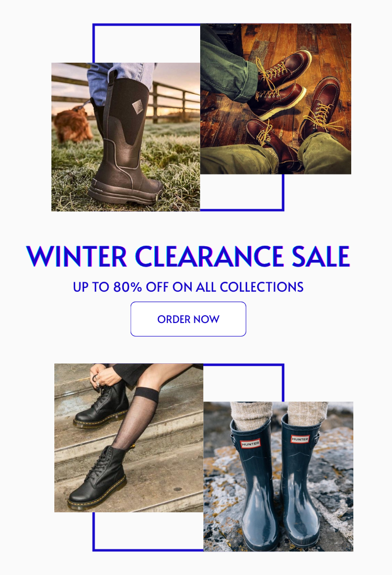The image size is (392, 575).
Task: Click the Hunter logo on left boot
Action: 250,443
